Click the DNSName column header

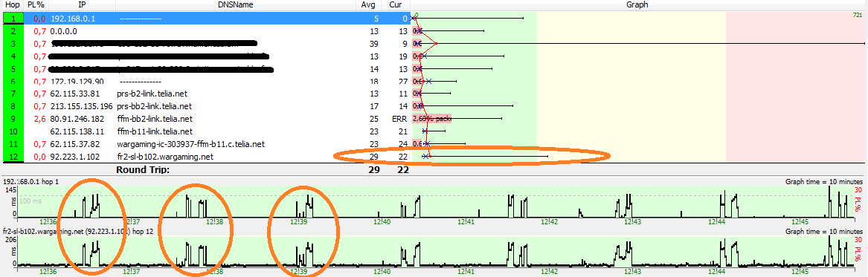235,4
